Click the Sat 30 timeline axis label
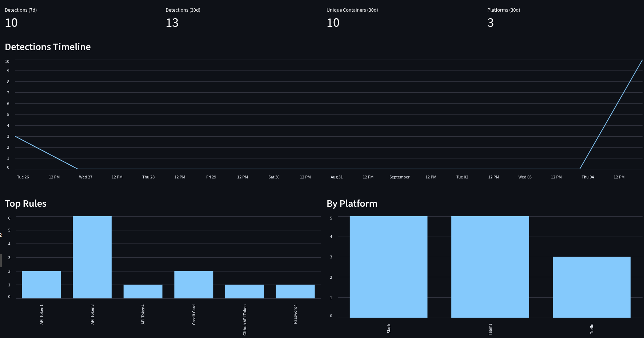 (x=274, y=177)
